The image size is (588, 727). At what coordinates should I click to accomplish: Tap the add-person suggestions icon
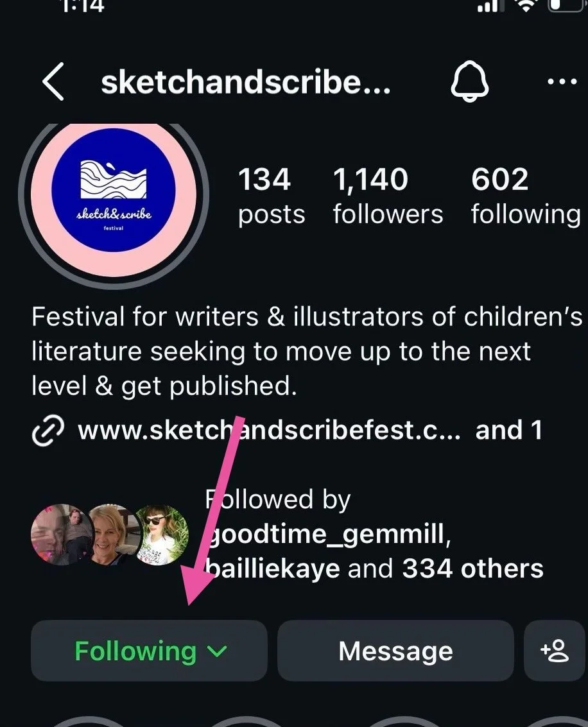click(x=555, y=651)
